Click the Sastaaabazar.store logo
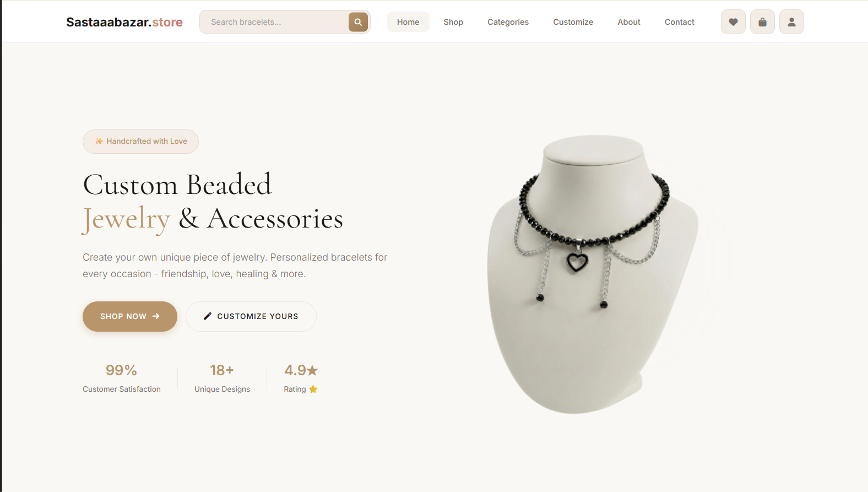Image resolution: width=868 pixels, height=492 pixels. [x=124, y=22]
